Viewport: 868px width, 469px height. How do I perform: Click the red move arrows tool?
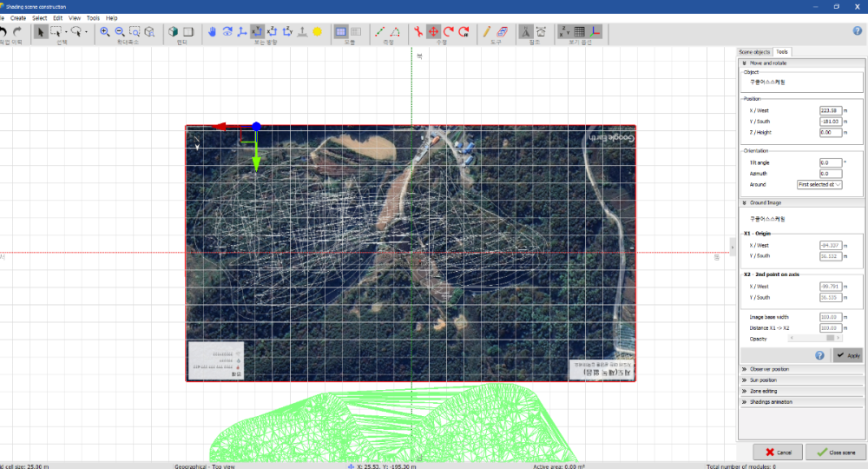[433, 32]
